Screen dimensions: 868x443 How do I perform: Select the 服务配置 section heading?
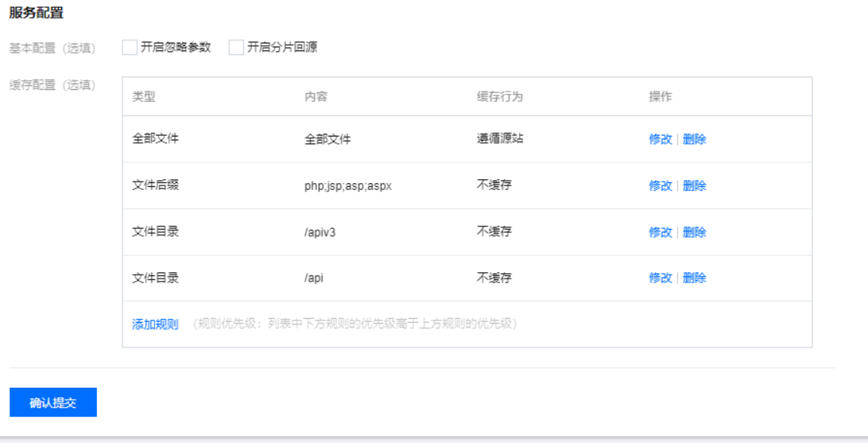(x=36, y=13)
